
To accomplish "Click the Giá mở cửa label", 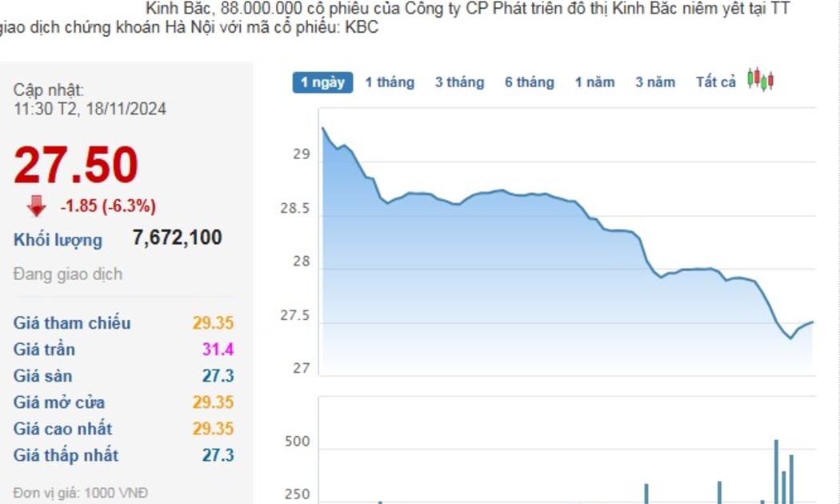I will coord(59,402).
